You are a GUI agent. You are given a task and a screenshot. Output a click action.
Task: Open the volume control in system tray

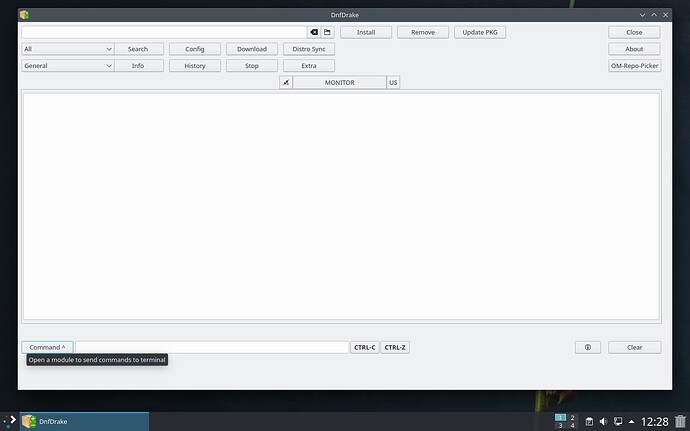[x=603, y=421]
